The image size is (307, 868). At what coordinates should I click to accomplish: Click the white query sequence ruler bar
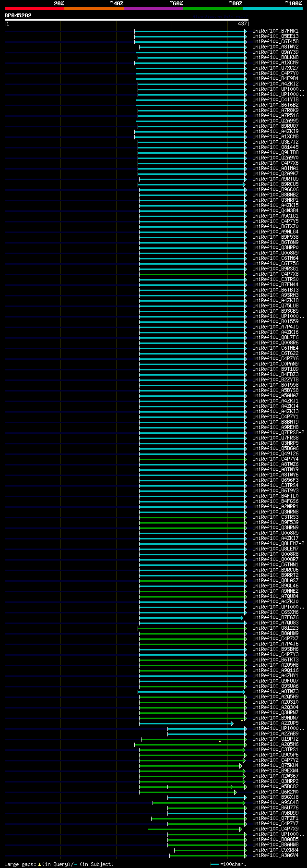(126, 20)
